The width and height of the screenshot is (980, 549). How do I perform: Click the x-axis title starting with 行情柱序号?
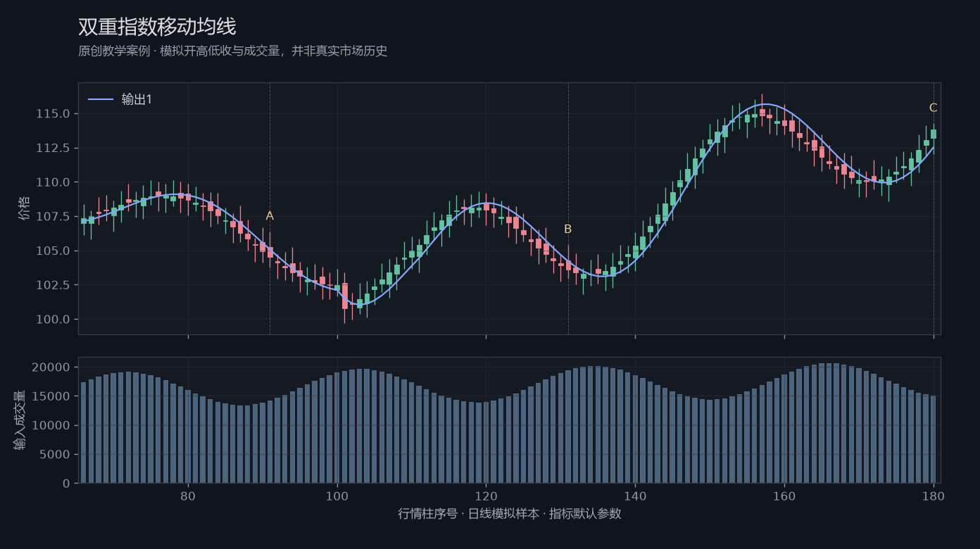pos(510,514)
